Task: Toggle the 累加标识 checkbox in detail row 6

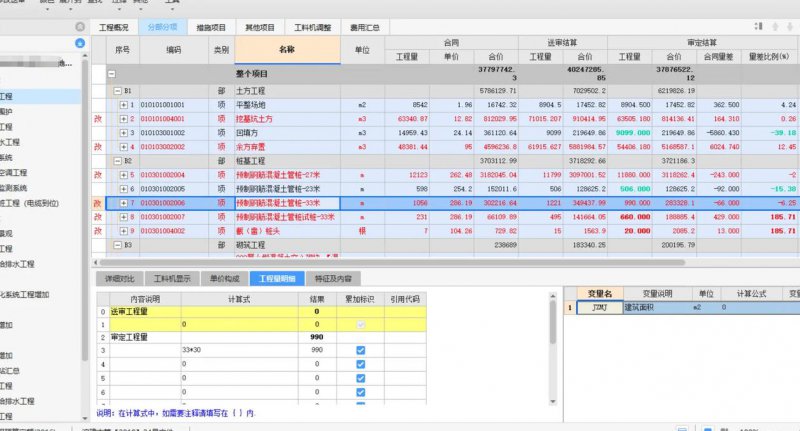Action: click(x=361, y=392)
